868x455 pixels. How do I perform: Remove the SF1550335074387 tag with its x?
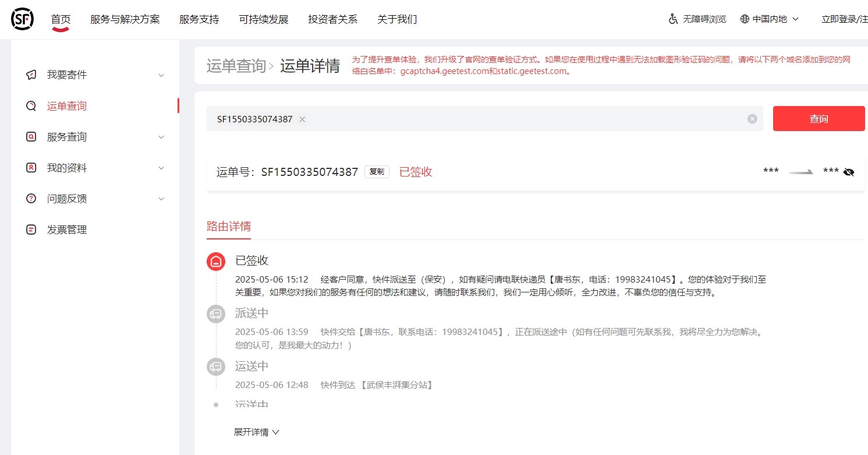(x=302, y=119)
